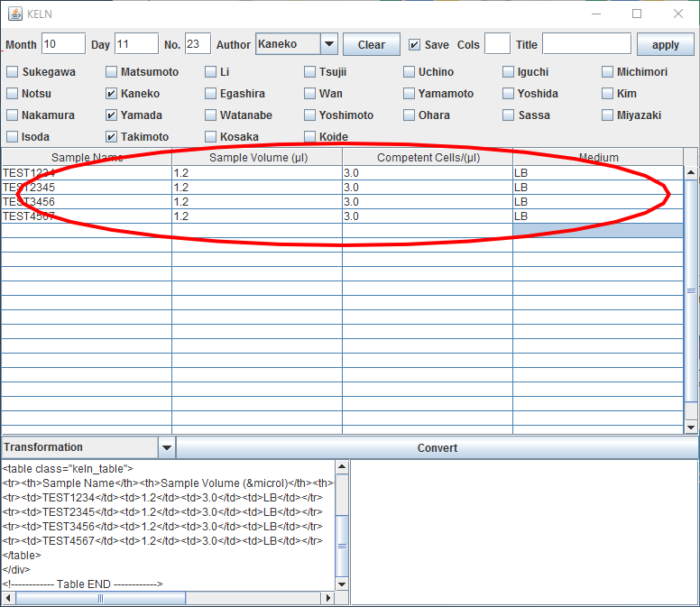The image size is (700, 607).
Task: Check the Tsujii checkbox
Action: (x=309, y=72)
